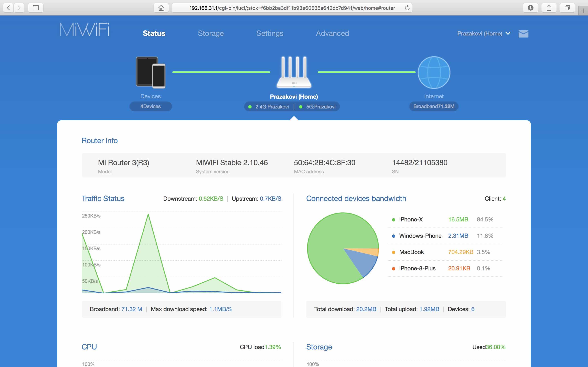Click the mail envelope icon
Viewport: 588px width, 367px height.
(x=523, y=33)
